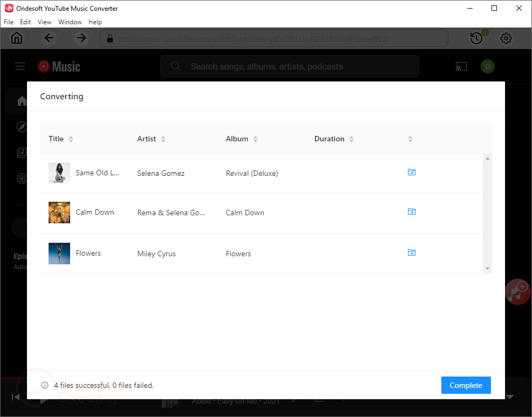Click the info icon beside status message

coord(45,385)
